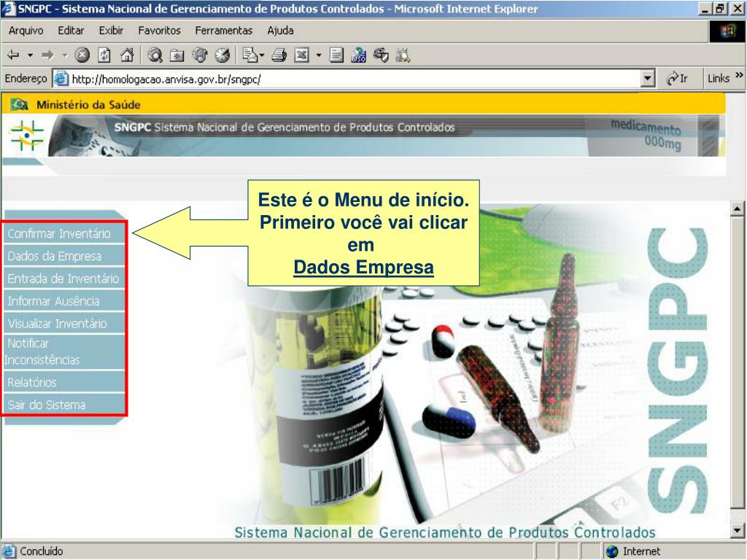This screenshot has width=747, height=560.
Task: Click the vertical scrollbar track
Action: click(737, 369)
